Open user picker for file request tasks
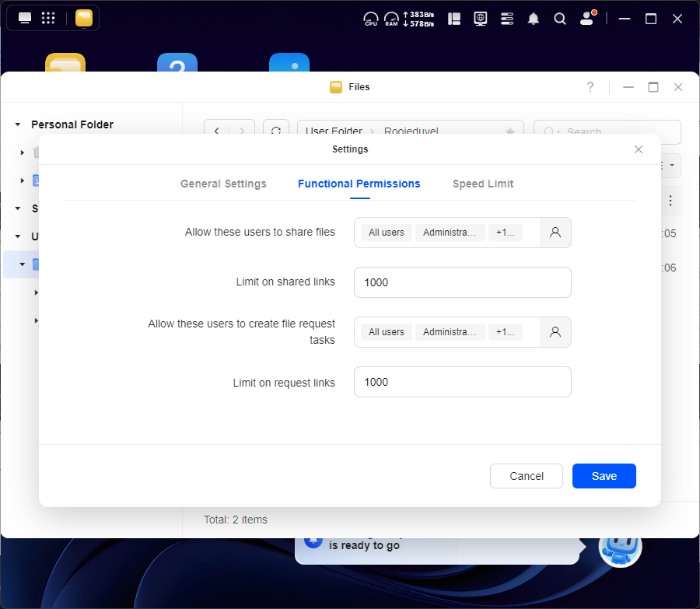Screen dimensions: 700x609 pos(555,332)
